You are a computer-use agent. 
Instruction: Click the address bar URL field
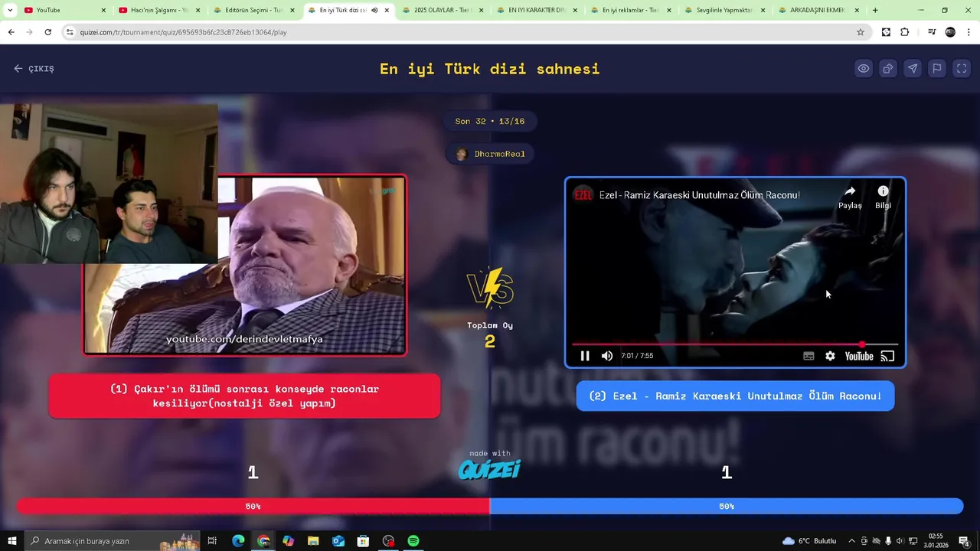click(467, 32)
